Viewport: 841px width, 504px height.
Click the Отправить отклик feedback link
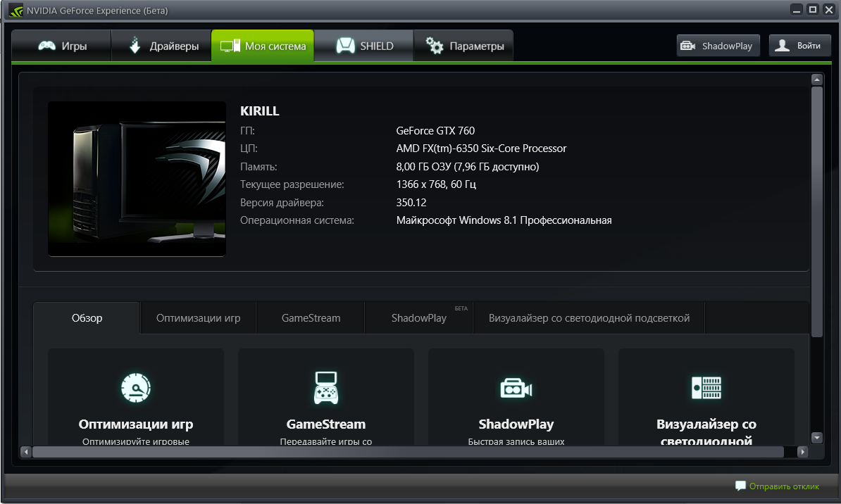pyautogui.click(x=784, y=486)
